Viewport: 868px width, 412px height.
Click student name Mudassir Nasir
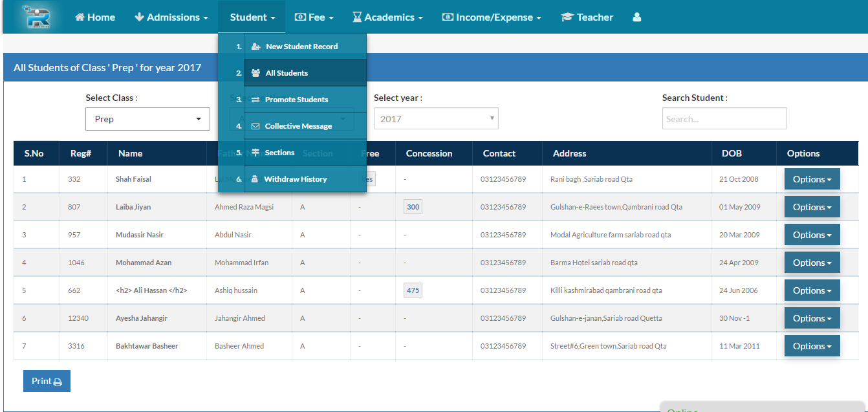140,235
